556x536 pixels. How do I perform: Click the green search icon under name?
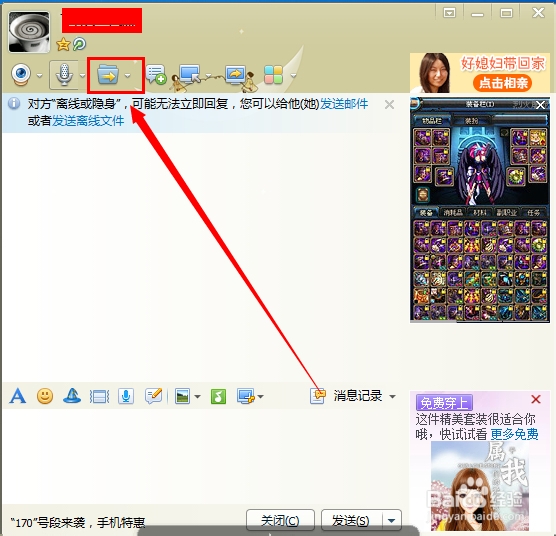click(79, 44)
